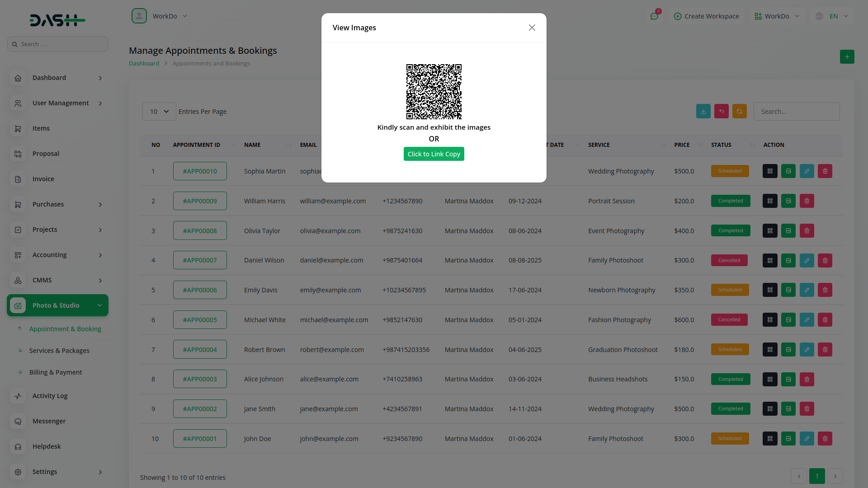
Task: Open the EN language dropdown
Action: (x=833, y=16)
